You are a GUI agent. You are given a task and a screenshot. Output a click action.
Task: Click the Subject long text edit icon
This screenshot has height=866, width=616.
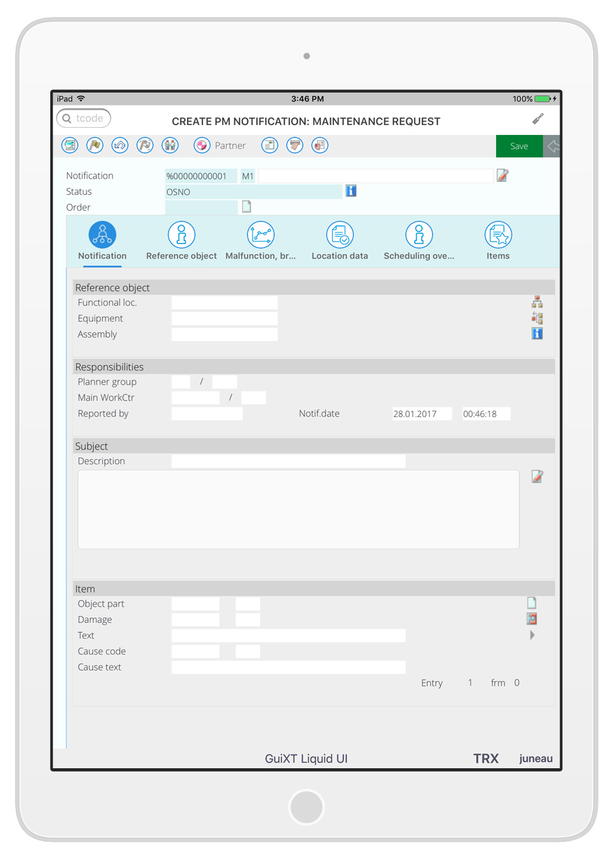(537, 477)
